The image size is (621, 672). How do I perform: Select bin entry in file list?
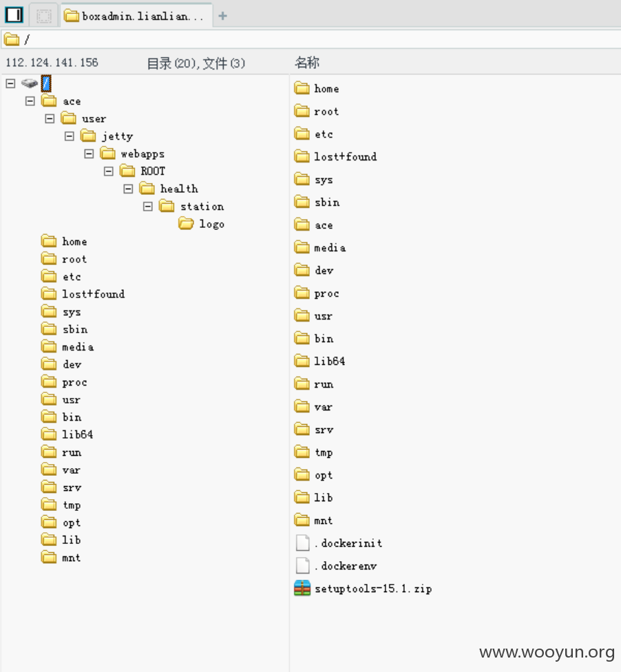pyautogui.click(x=314, y=339)
